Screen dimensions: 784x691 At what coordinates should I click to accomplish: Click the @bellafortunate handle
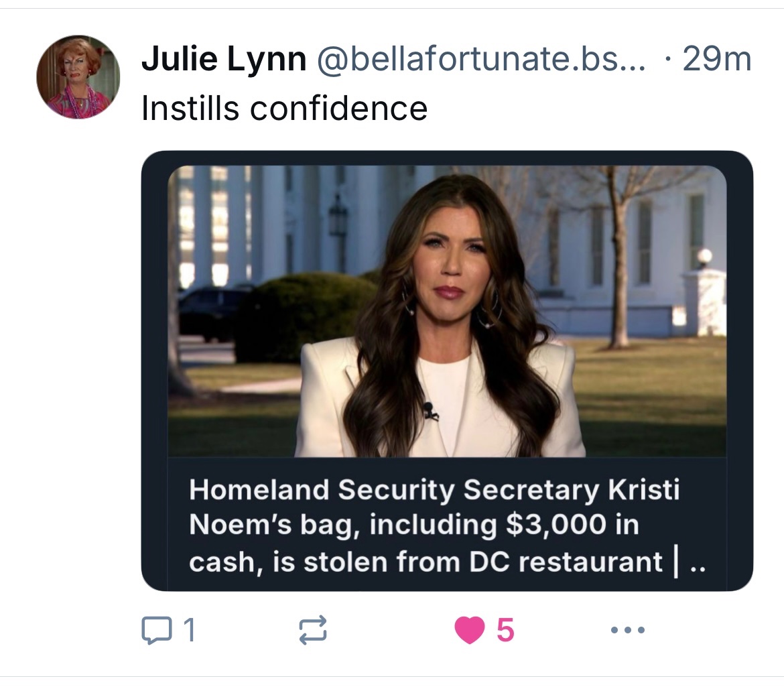tap(480, 60)
